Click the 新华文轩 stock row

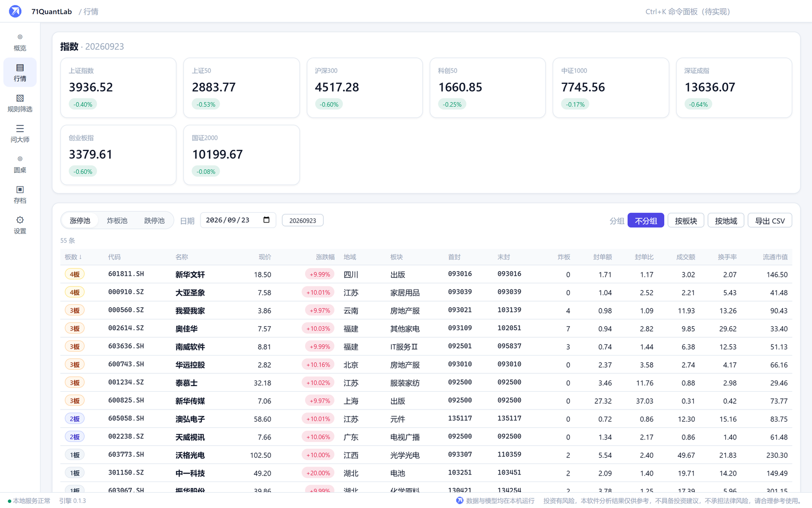click(426, 274)
